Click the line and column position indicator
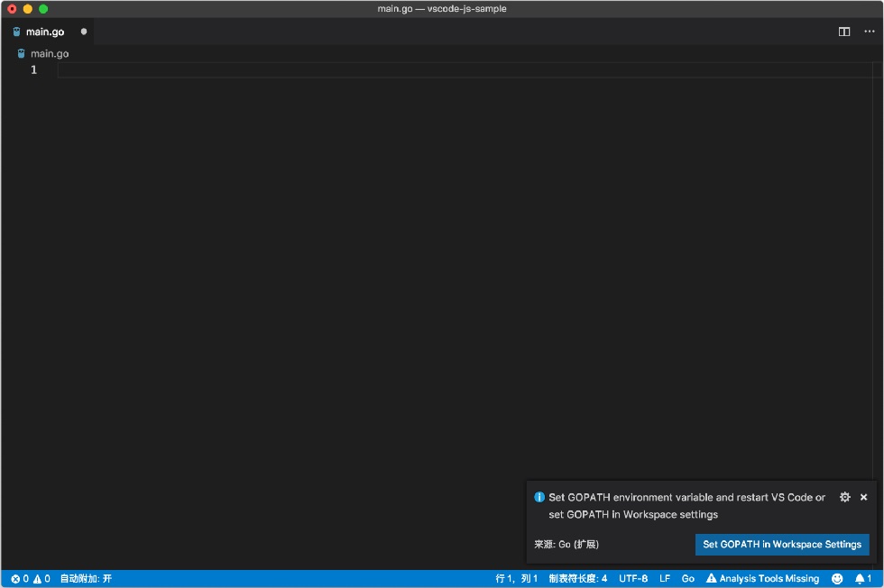Screen dimensions: 884x588 [516, 578]
